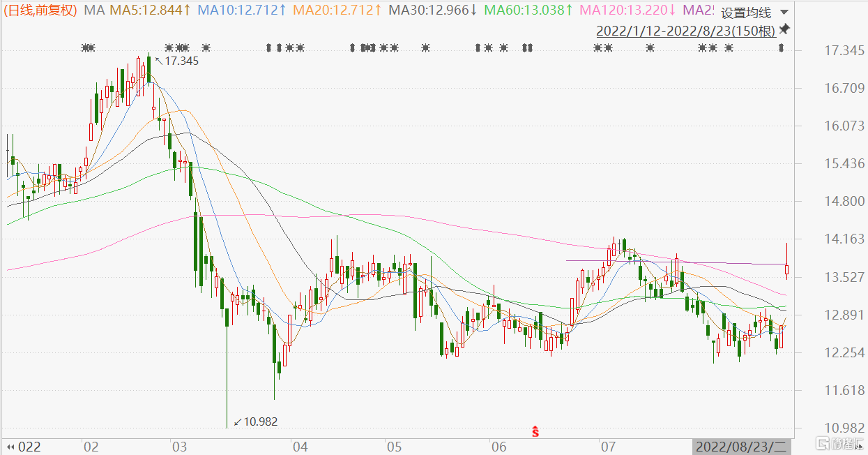Select the MA10:12.712 indicator label
This screenshot has height=455, width=868.
(x=242, y=10)
